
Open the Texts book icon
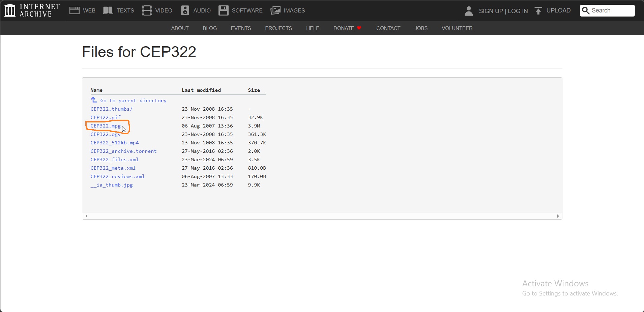click(108, 10)
